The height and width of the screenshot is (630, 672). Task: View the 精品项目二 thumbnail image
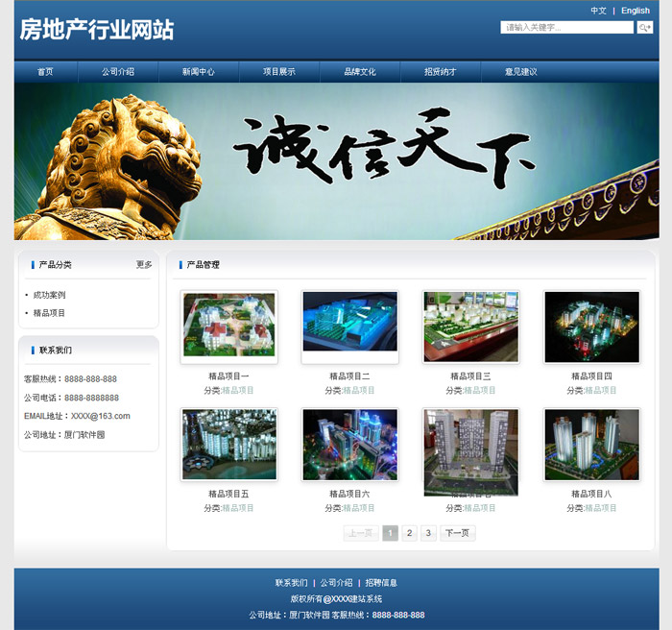349,327
